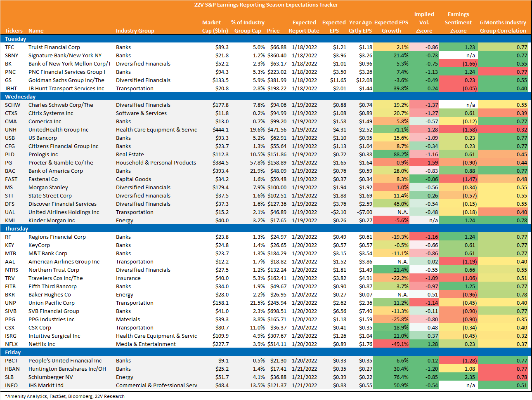This screenshot has width=532, height=400.
Task: Select Fastenal Co Capital Goods industry cell
Action: tap(133, 179)
